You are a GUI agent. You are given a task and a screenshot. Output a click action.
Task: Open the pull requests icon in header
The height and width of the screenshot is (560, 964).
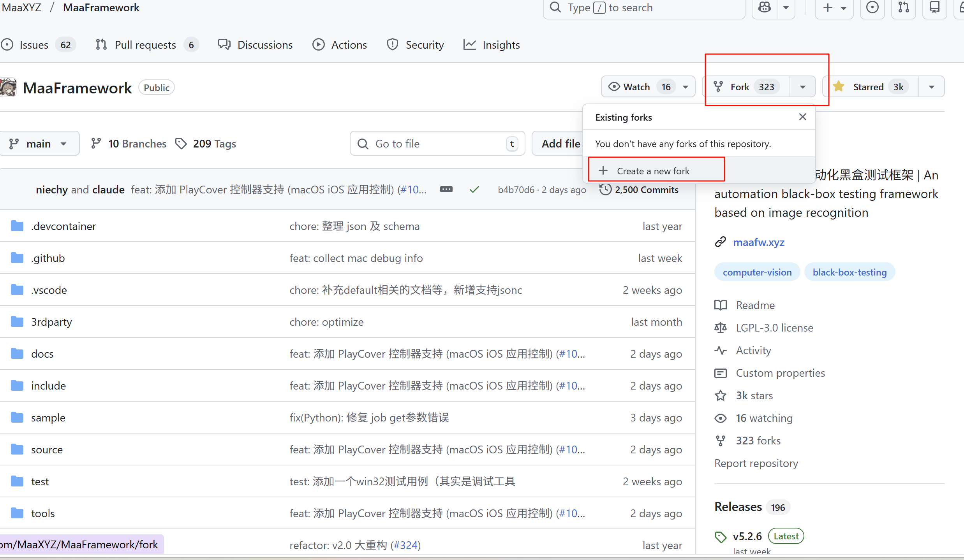tap(904, 7)
